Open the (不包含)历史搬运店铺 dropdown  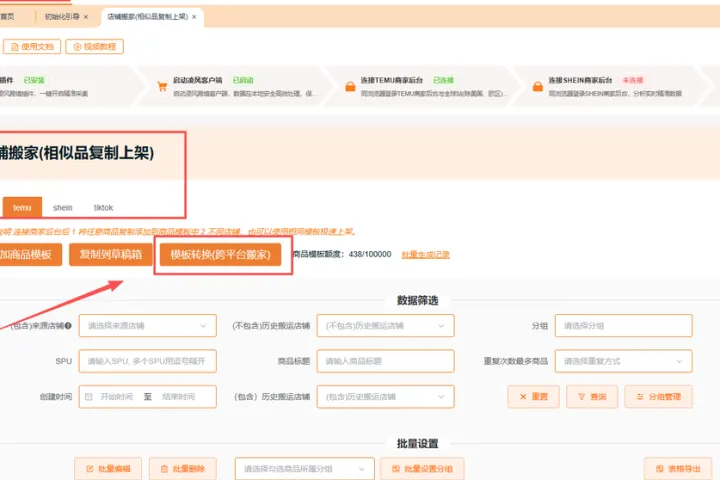[x=385, y=326]
